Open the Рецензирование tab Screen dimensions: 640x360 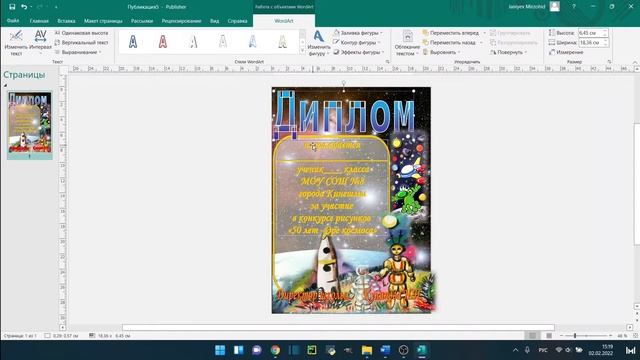coord(181,21)
